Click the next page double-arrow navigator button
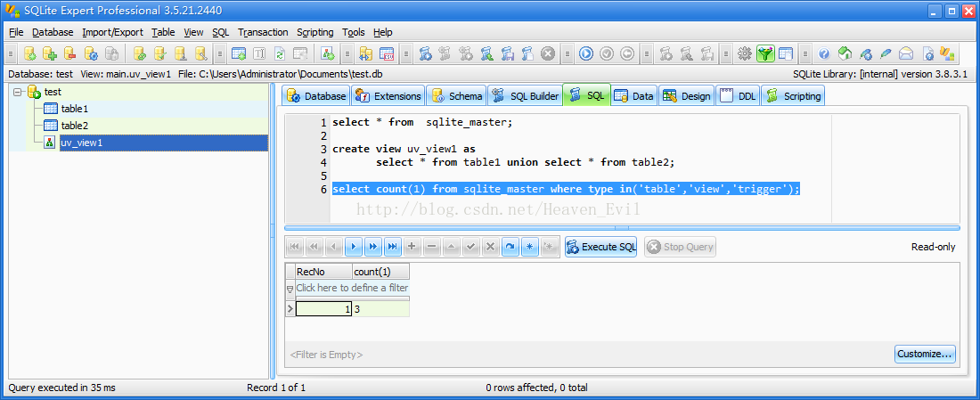The image size is (980, 400). pos(372,247)
